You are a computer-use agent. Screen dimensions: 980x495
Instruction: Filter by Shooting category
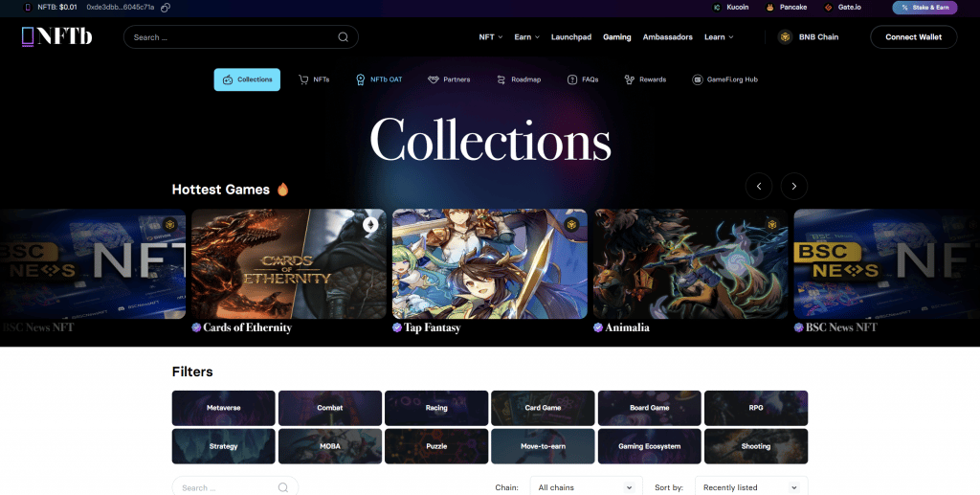(756, 446)
